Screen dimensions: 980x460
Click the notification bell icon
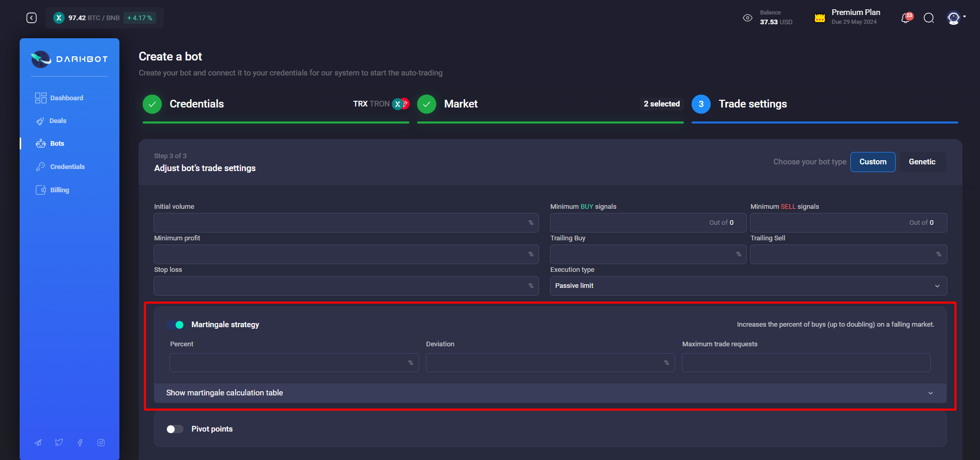[x=906, y=18]
